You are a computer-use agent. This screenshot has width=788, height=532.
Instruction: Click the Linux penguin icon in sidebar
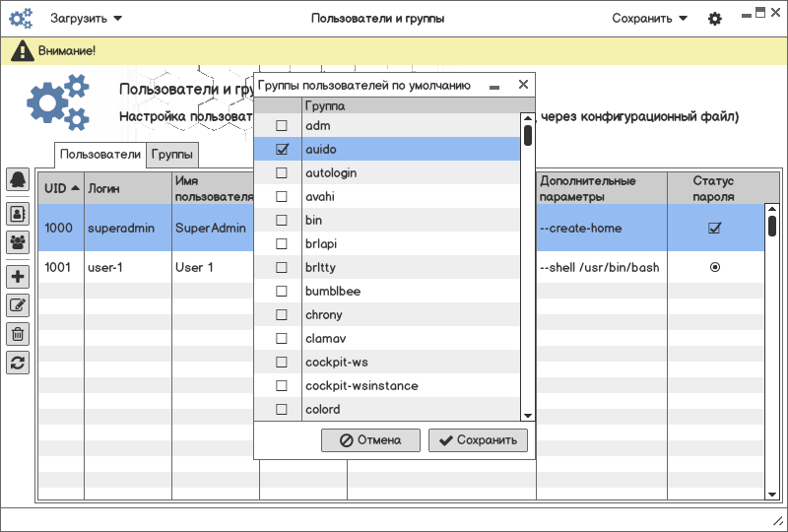pyautogui.click(x=18, y=179)
